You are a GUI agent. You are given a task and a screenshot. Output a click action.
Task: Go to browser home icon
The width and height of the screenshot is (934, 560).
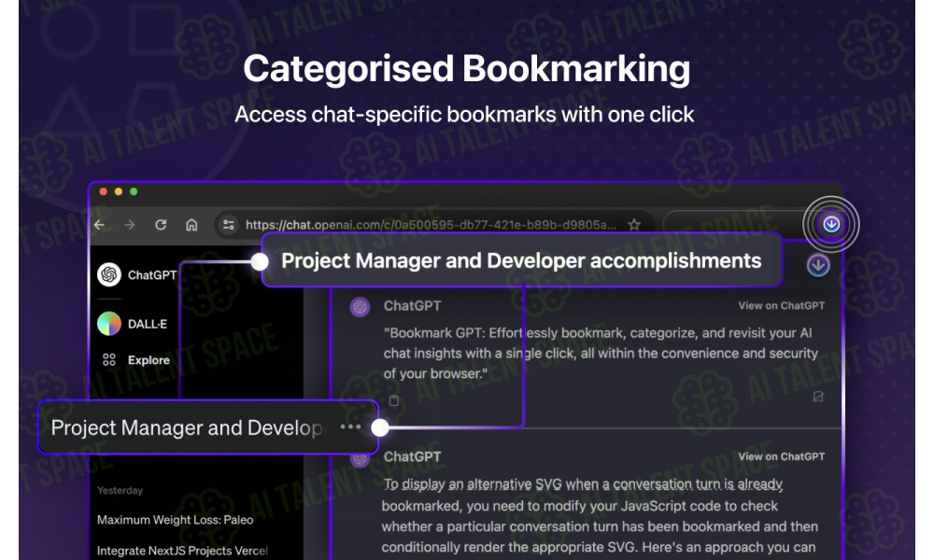coord(191,225)
